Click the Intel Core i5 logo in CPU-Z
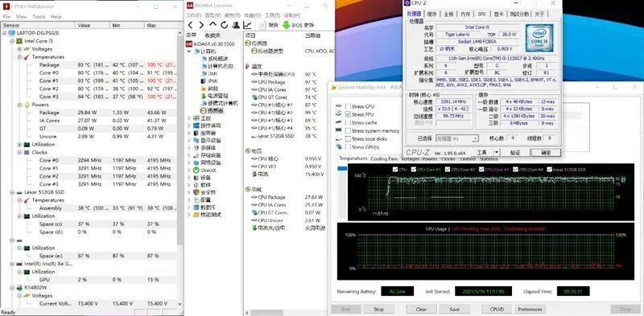 pyautogui.click(x=539, y=38)
